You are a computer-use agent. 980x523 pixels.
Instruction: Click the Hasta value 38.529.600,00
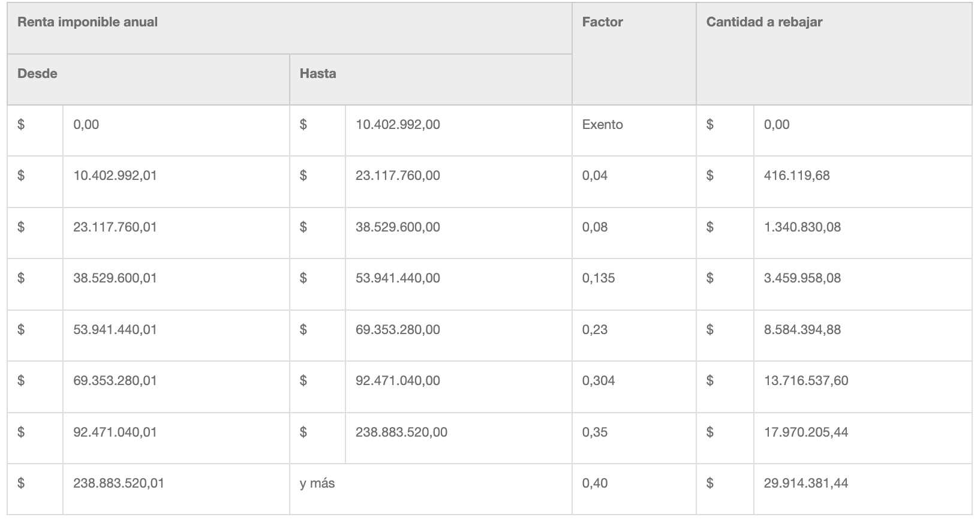coord(398,227)
